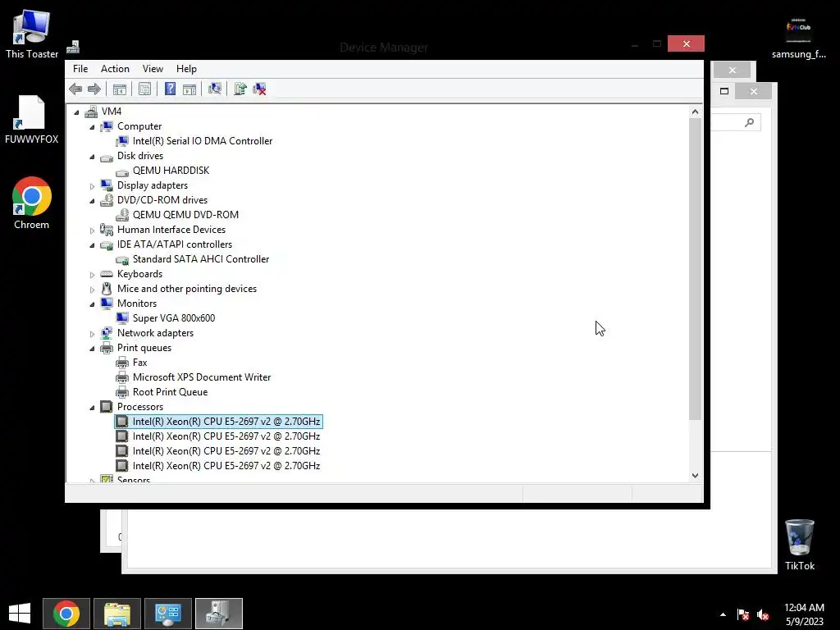Click the Uninstall device toolbar icon

point(259,89)
